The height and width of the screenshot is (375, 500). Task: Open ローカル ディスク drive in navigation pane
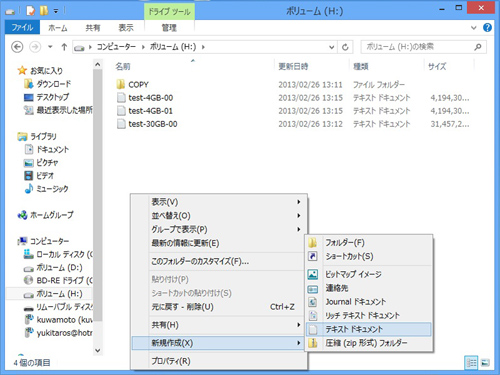(x=64, y=254)
